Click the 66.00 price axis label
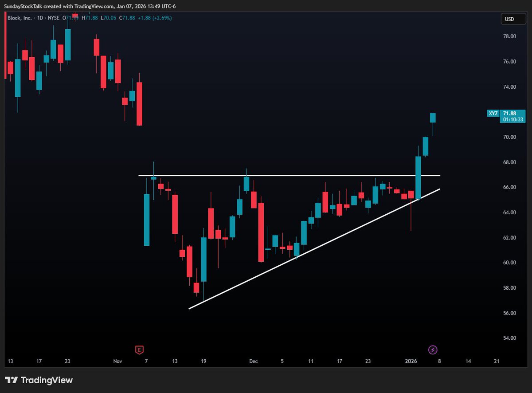This screenshot has width=532, height=393. coord(509,187)
